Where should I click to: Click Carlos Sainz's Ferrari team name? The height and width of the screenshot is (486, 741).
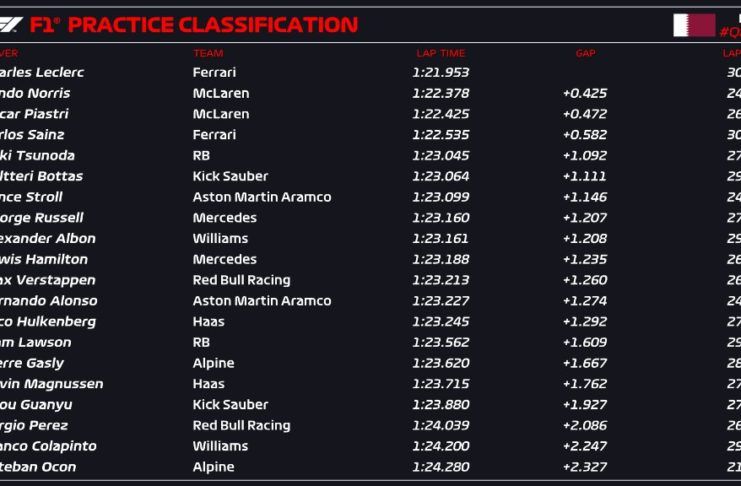tap(214, 134)
